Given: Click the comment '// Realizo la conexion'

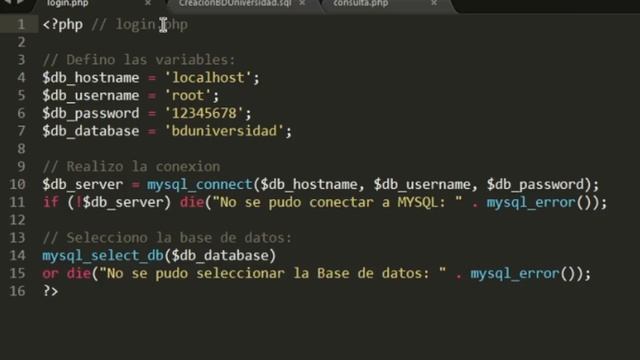Looking at the screenshot, I should coord(131,167).
